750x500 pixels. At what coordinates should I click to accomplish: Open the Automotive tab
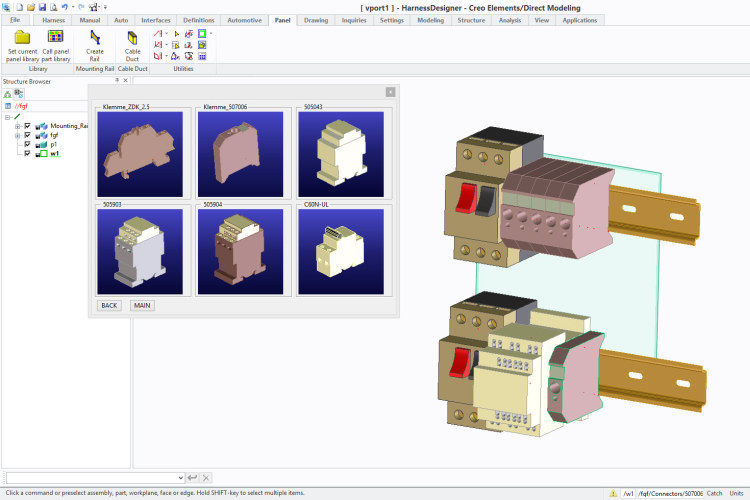click(x=244, y=20)
